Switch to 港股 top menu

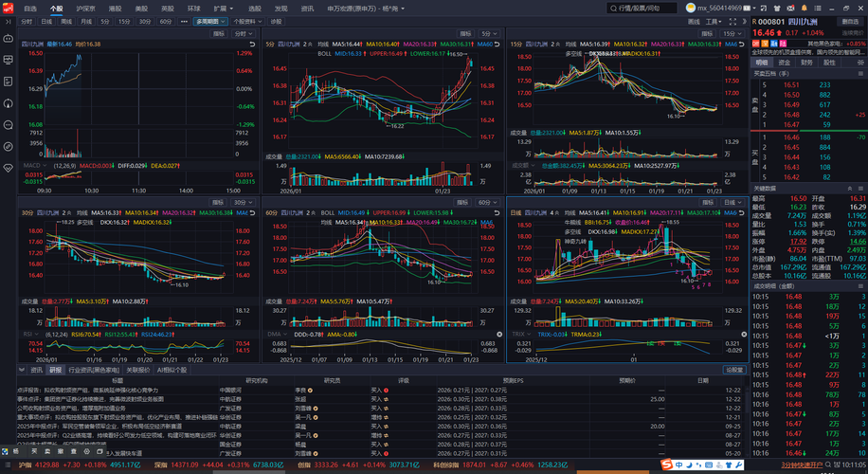115,9
